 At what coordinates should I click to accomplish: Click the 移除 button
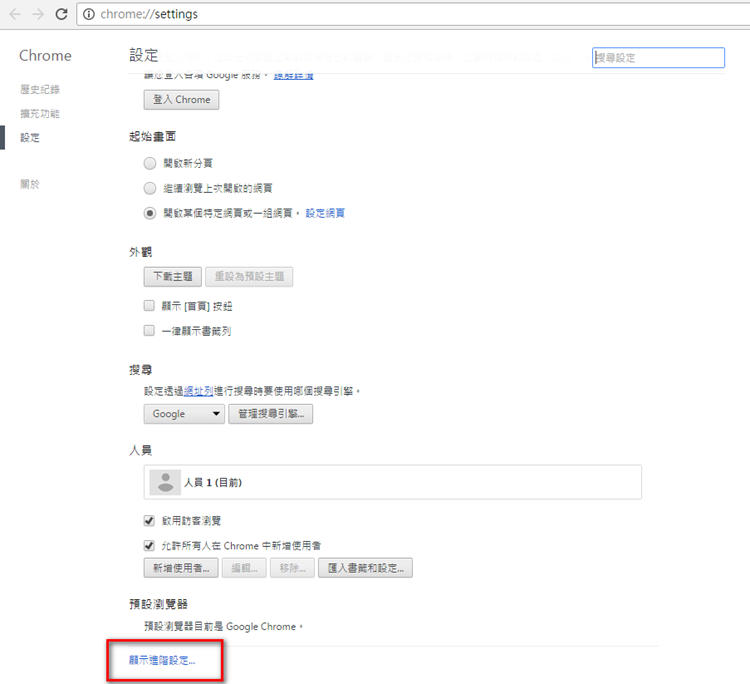click(x=292, y=568)
